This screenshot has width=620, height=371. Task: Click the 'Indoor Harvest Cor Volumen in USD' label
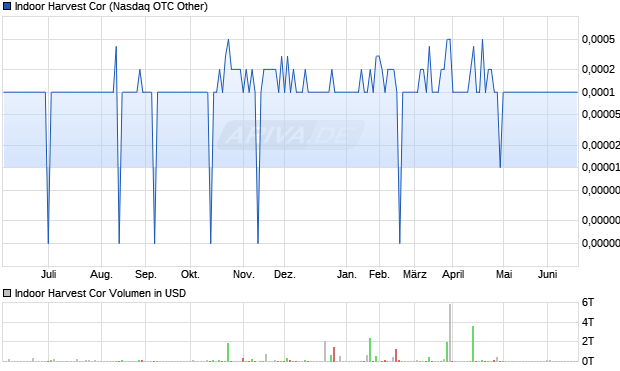(100, 293)
